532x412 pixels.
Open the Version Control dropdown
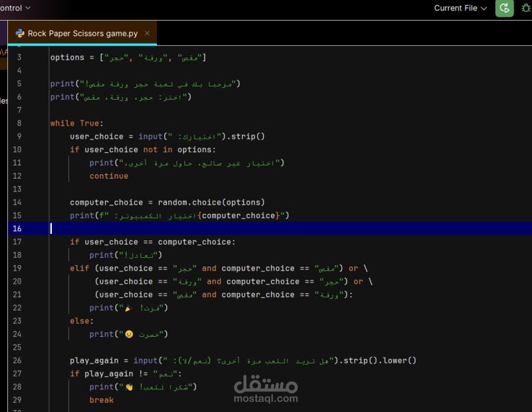15,8
